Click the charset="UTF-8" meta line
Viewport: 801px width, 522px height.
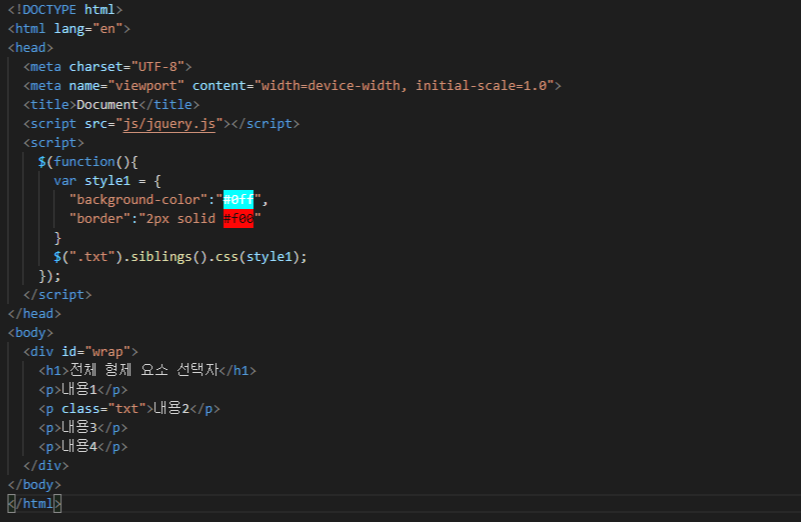click(107, 66)
